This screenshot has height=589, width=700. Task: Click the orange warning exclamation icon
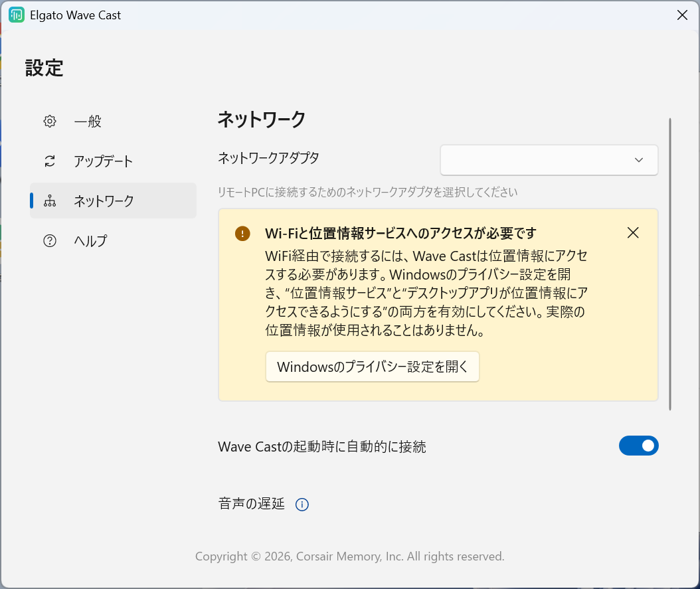(242, 233)
